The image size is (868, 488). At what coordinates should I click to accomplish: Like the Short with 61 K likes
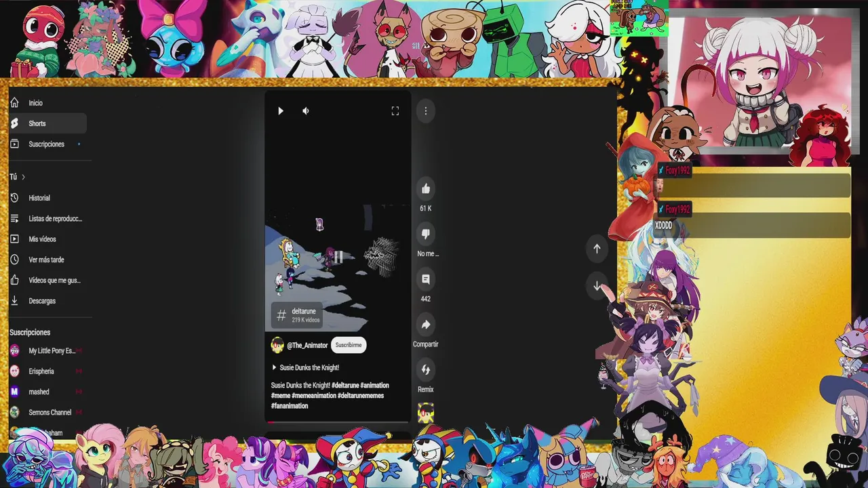(x=426, y=188)
